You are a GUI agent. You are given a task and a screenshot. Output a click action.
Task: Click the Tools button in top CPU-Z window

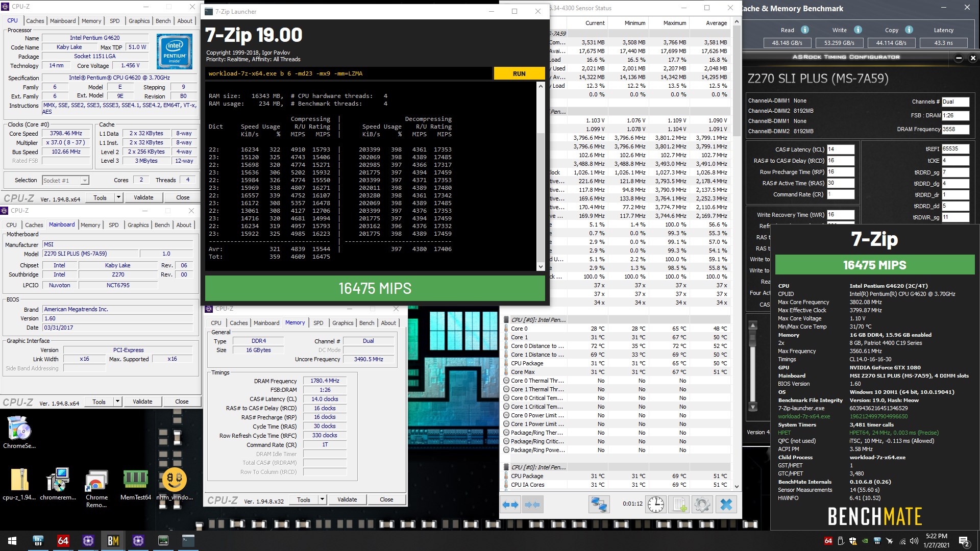tap(100, 197)
